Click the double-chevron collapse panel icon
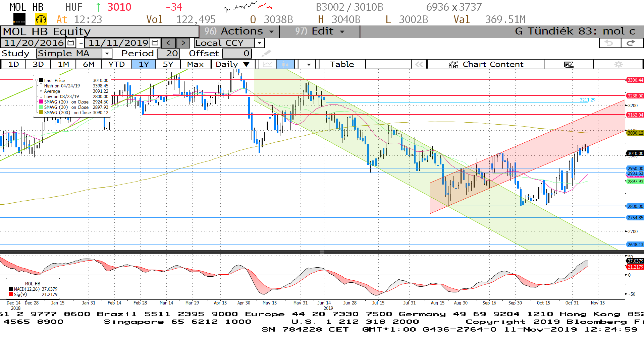Image resolution: width=644 pixels, height=348 pixels. 419,64
